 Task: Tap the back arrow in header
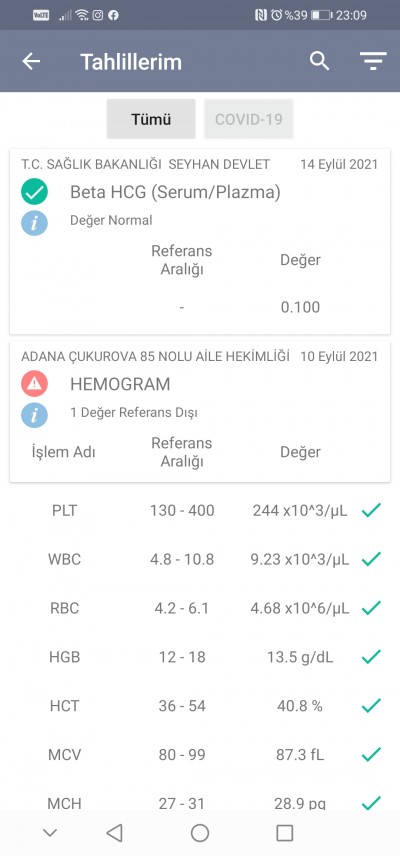click(31, 61)
